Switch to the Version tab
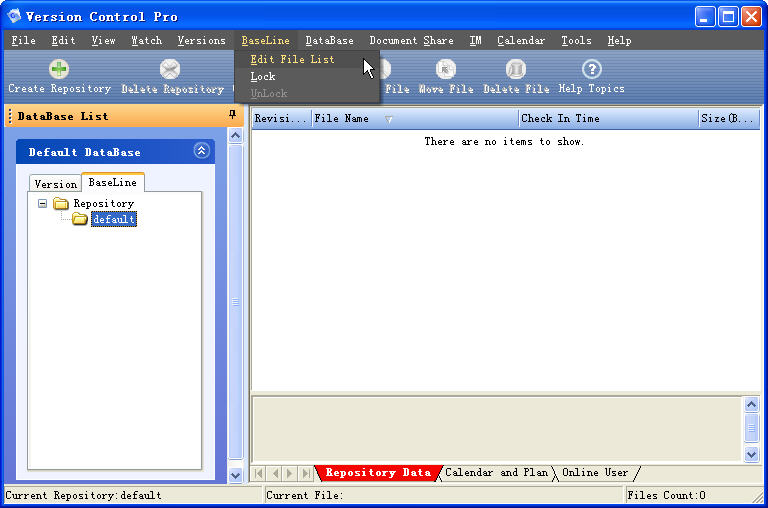Screen dimensions: 768x508 [55, 184]
